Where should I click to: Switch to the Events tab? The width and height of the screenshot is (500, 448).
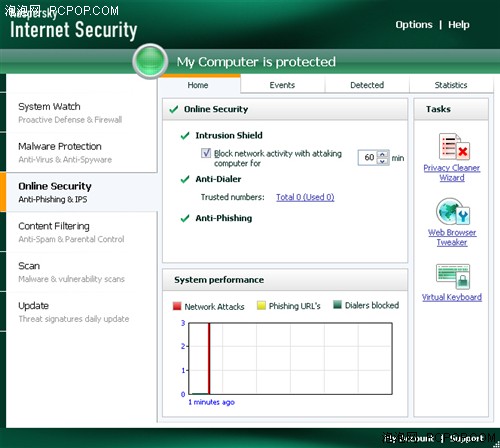[282, 85]
